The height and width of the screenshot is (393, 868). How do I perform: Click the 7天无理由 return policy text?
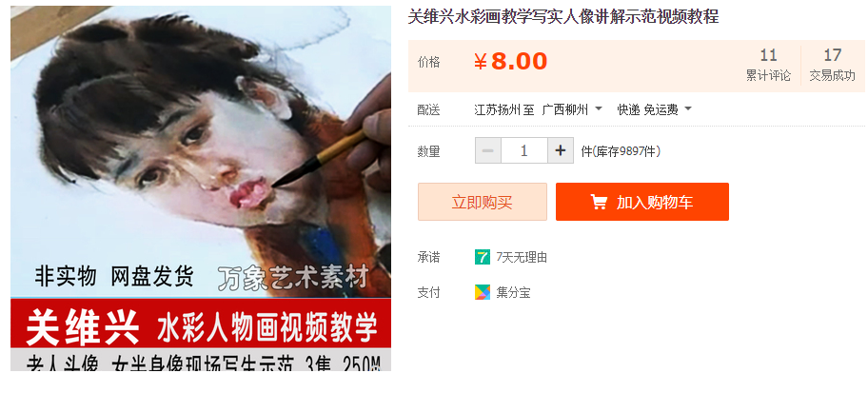[x=522, y=257]
